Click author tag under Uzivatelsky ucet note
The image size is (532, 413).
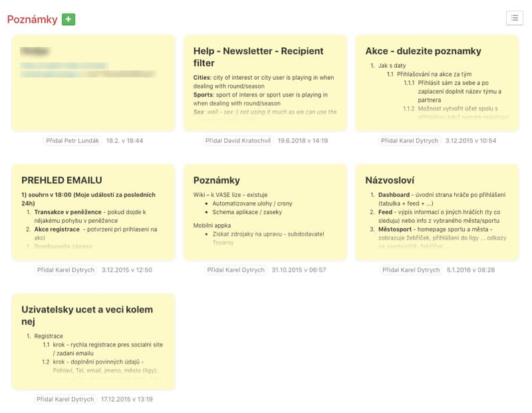point(65,399)
